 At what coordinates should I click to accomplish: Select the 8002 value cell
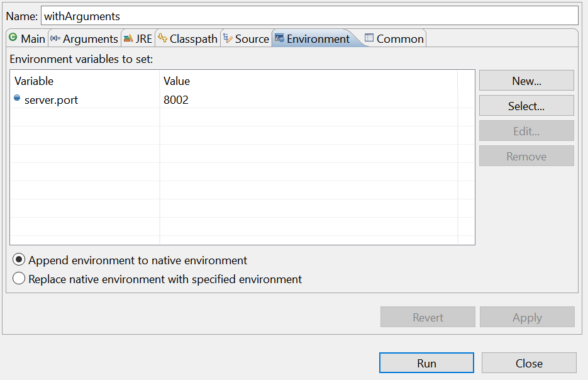pyautogui.click(x=308, y=100)
